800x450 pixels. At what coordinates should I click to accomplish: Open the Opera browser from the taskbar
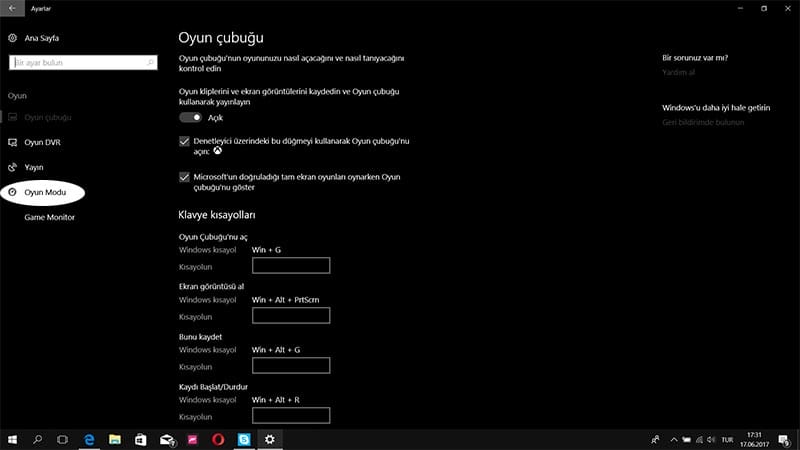coord(218,439)
